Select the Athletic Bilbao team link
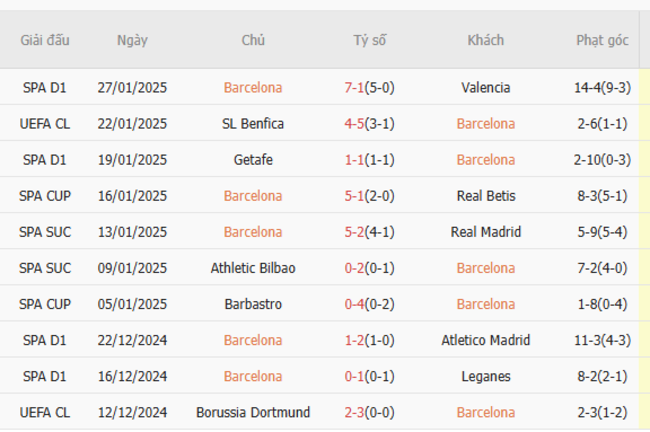This screenshot has width=650, height=432. coord(253,268)
